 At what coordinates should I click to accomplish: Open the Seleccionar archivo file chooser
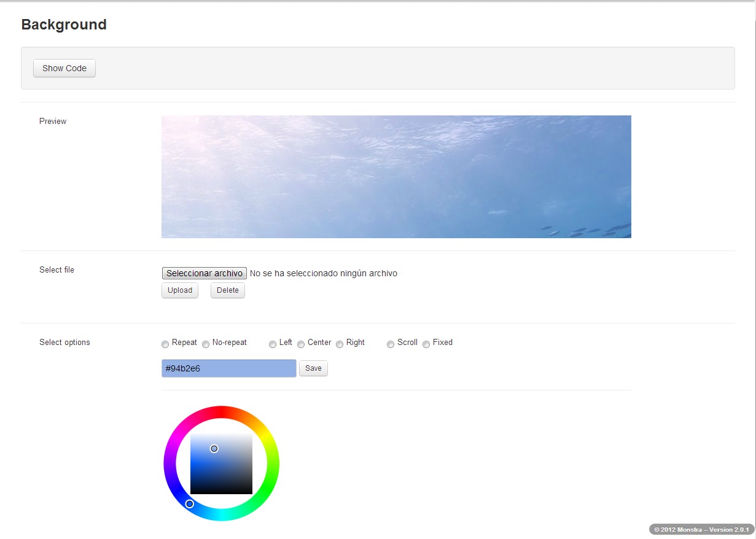point(204,273)
